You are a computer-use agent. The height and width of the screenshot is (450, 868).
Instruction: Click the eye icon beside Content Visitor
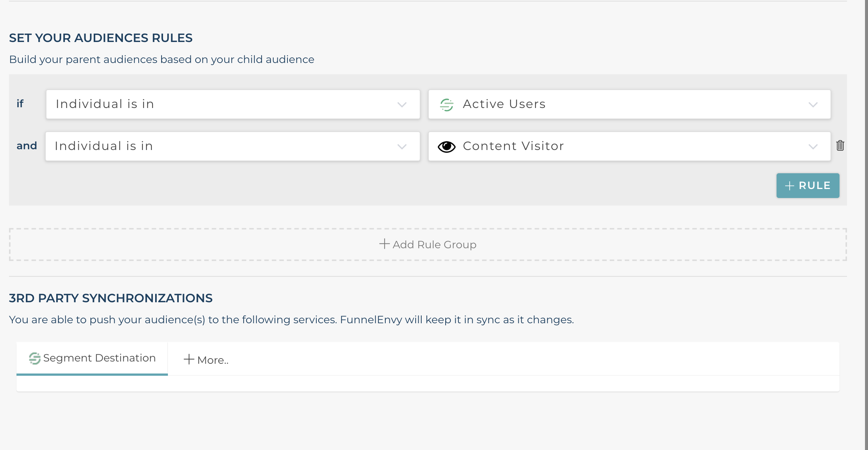446,147
